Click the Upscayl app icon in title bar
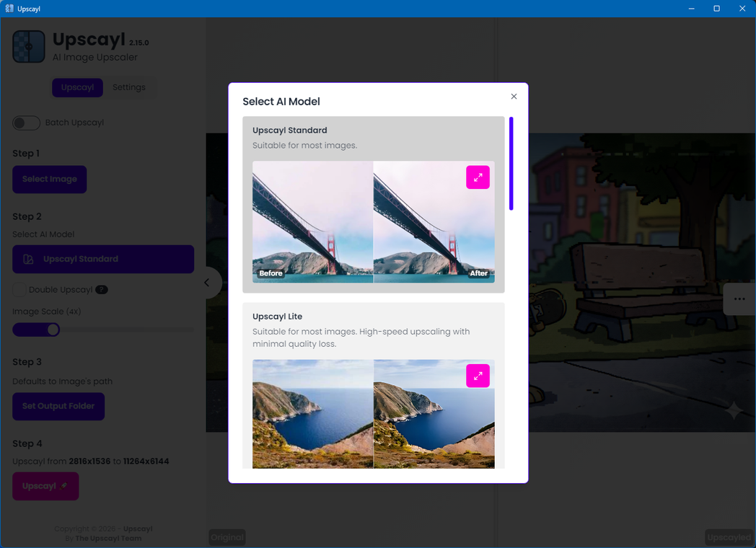The image size is (756, 548). tap(9, 9)
